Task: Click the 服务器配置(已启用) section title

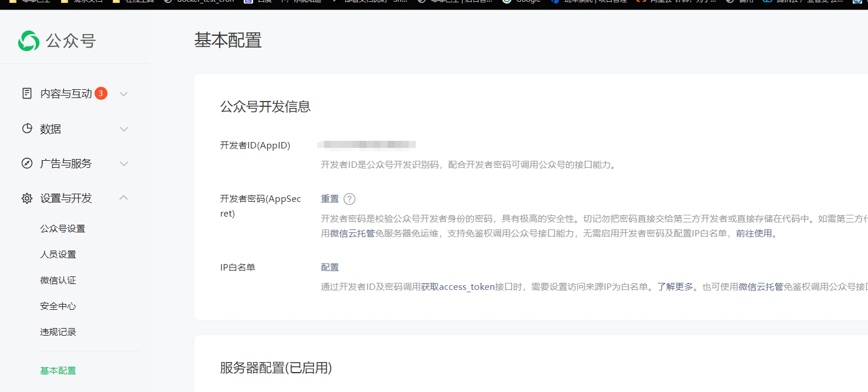Action: coord(276,368)
